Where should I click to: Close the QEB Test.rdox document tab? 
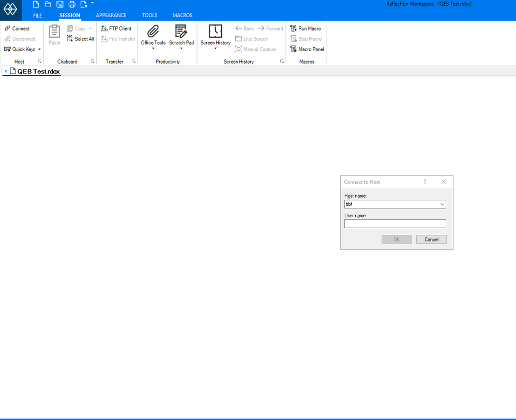point(6,71)
